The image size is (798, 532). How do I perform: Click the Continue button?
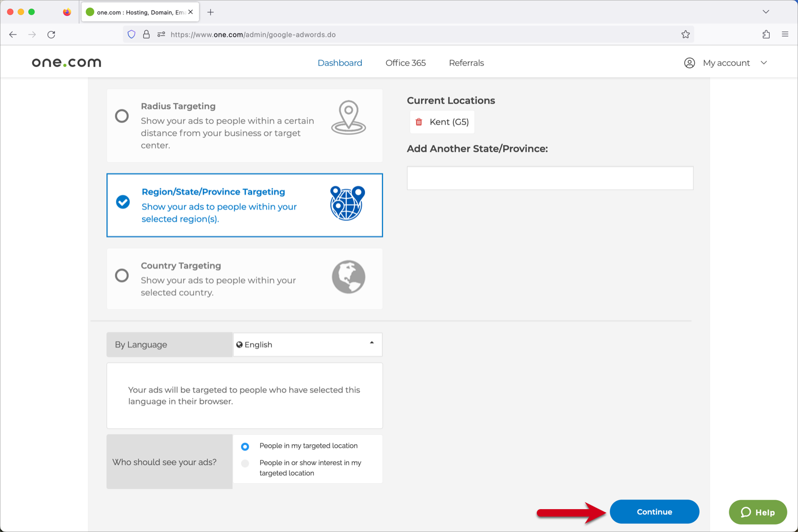pyautogui.click(x=654, y=511)
